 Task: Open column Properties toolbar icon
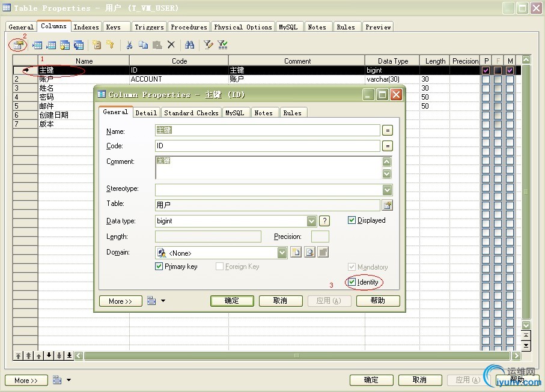click(x=18, y=45)
